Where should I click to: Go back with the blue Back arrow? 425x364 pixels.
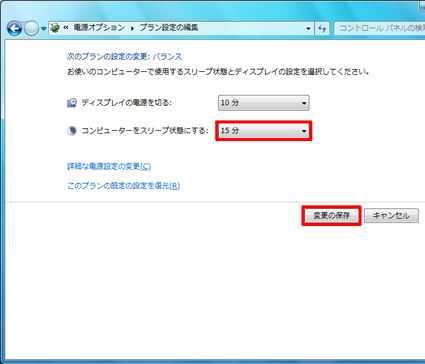pos(14,29)
